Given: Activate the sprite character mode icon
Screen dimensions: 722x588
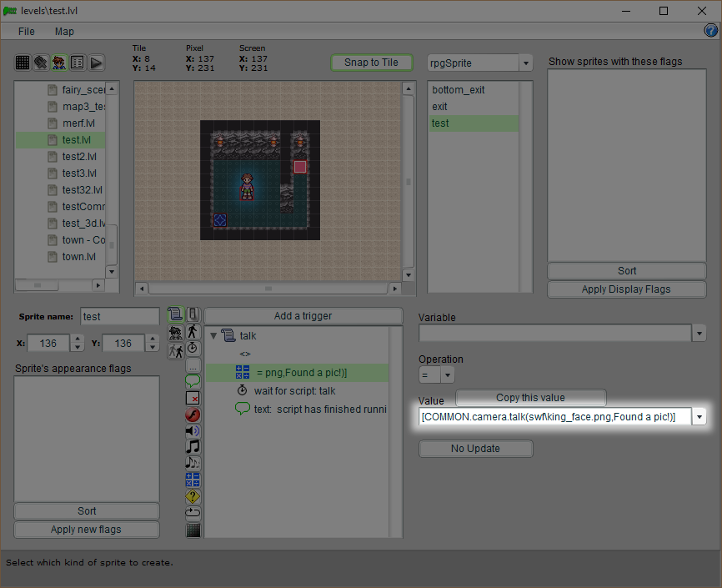Looking at the screenshot, I should coord(59,63).
